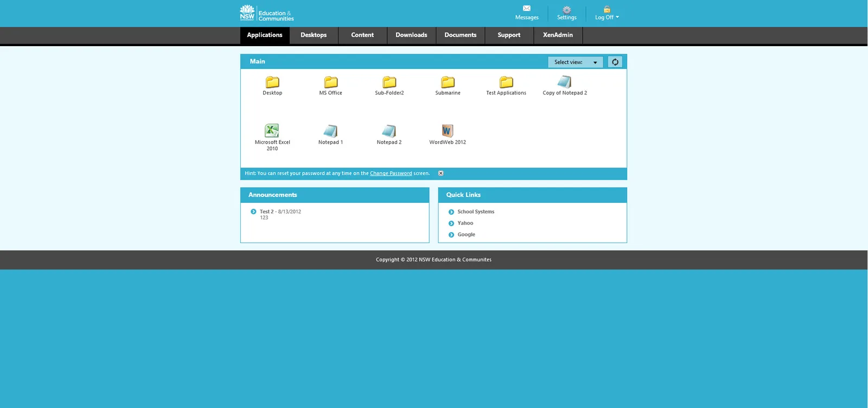The image size is (868, 408).
Task: Launch Notepad 1 application
Action: click(330, 131)
